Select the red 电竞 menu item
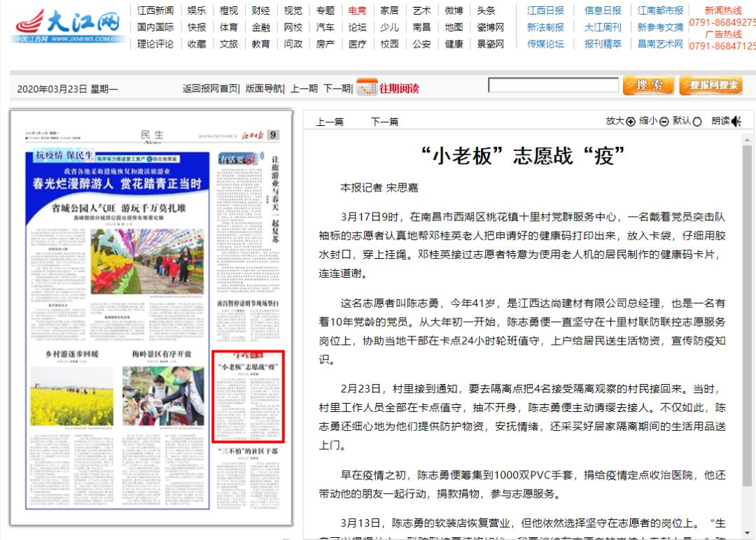The height and width of the screenshot is (540, 756). (x=357, y=10)
